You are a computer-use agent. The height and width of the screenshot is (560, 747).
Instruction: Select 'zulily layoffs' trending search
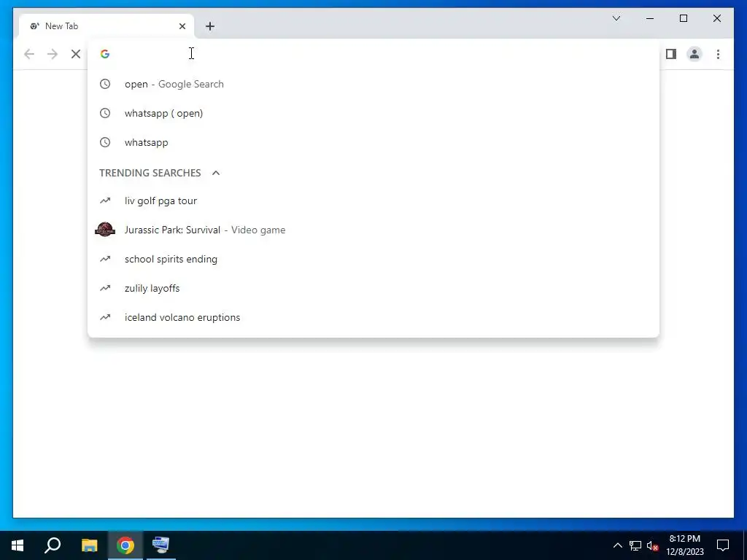(373, 288)
